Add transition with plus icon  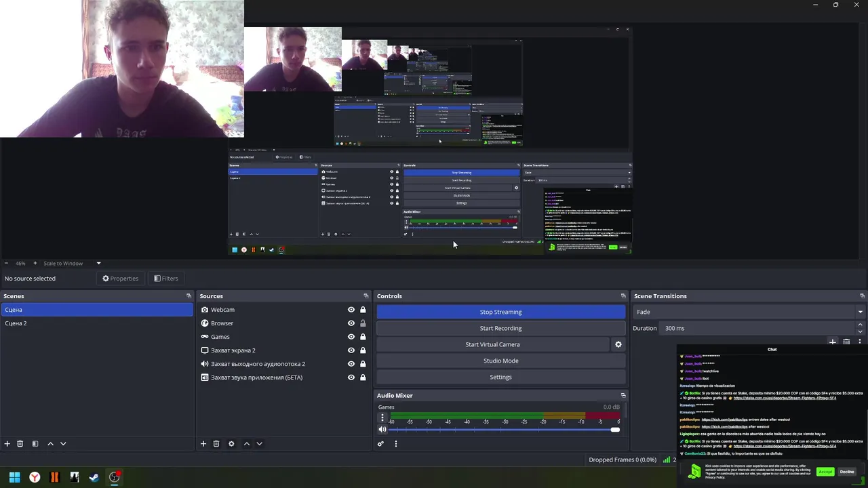point(833,342)
